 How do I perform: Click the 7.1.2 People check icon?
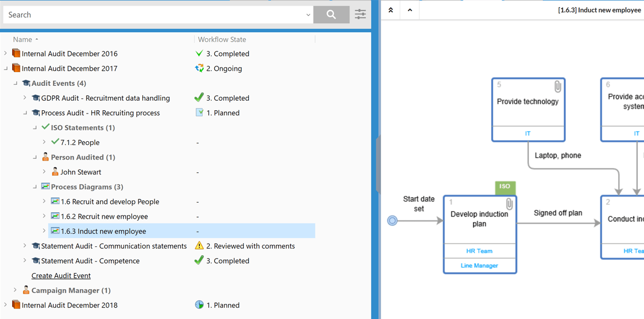55,142
